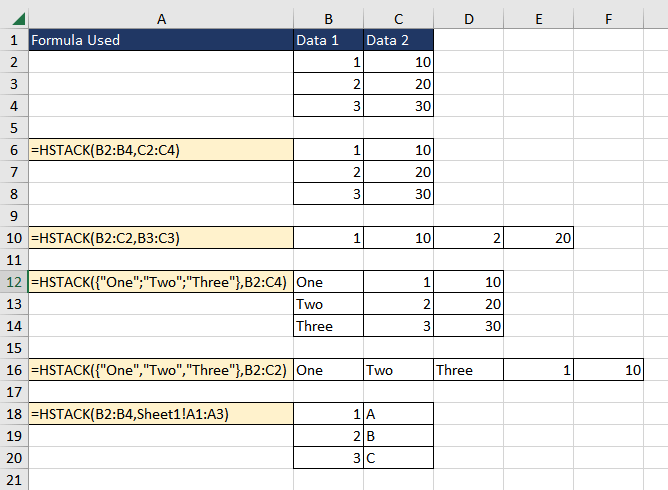Click cell D10 containing 2

coord(468,238)
